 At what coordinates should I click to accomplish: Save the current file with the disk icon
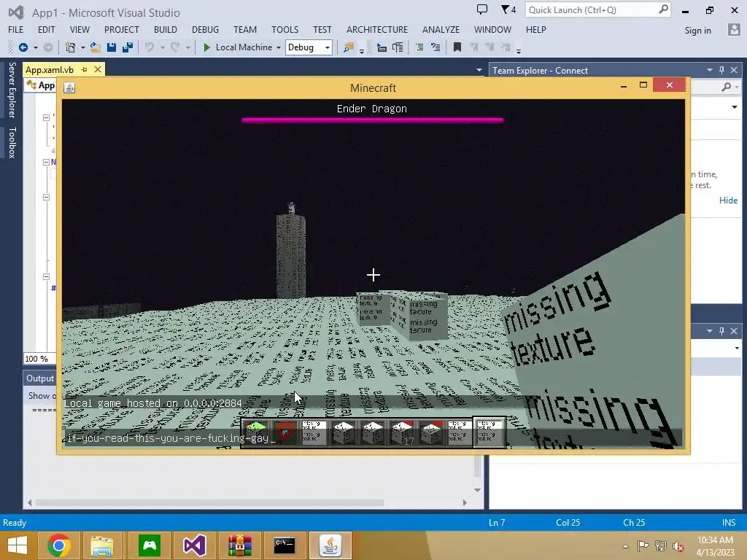point(112,47)
